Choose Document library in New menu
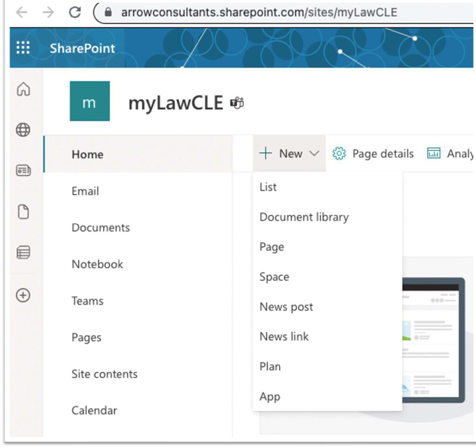This screenshot has width=476, height=448. click(304, 217)
